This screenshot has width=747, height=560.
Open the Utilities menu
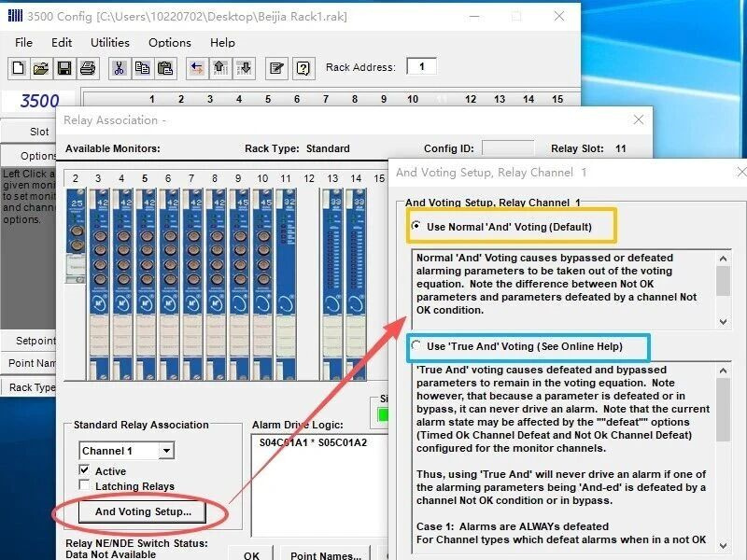tap(110, 42)
